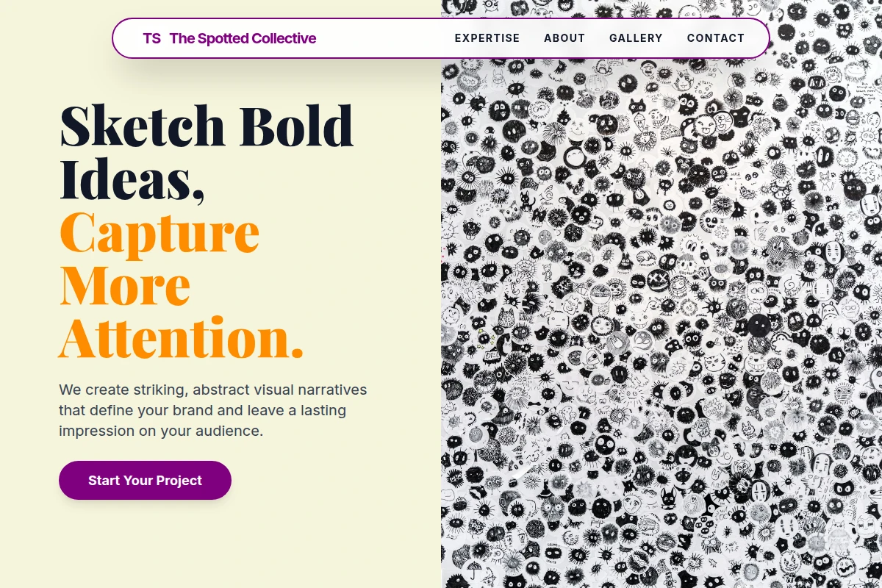Select GALLERY in the navigation bar

(636, 38)
